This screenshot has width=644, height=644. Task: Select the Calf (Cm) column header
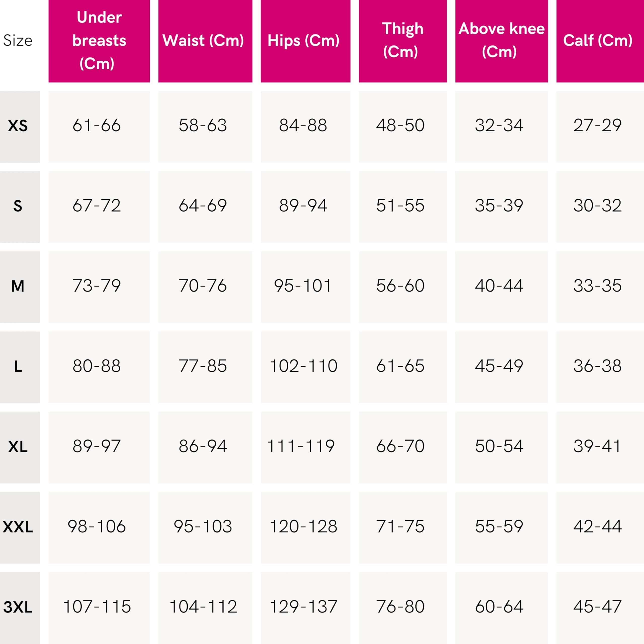click(599, 41)
